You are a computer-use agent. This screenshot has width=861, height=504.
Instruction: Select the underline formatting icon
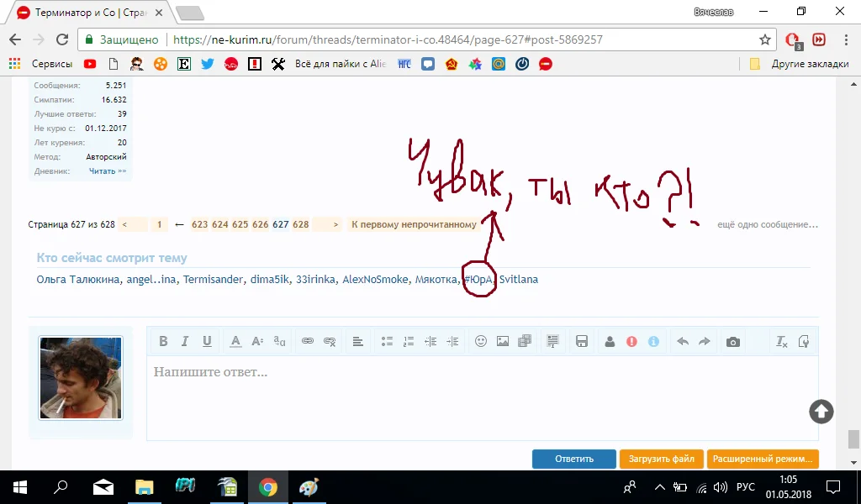[x=207, y=341]
